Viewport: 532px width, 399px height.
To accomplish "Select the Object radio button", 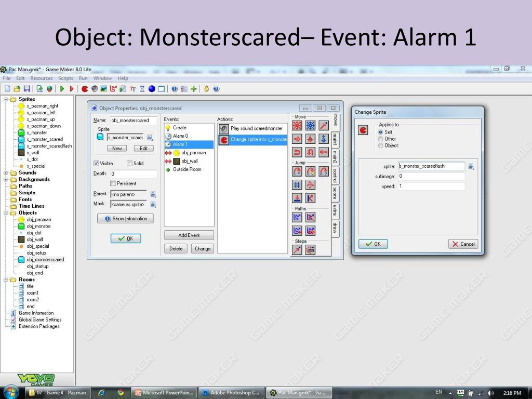I will click(381, 145).
